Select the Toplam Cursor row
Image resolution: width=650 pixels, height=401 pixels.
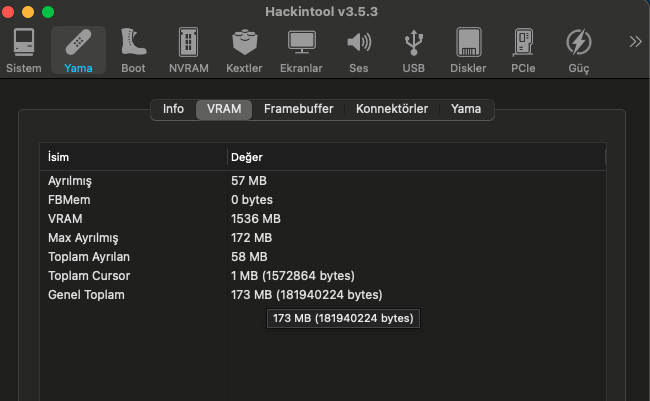[x=323, y=276]
